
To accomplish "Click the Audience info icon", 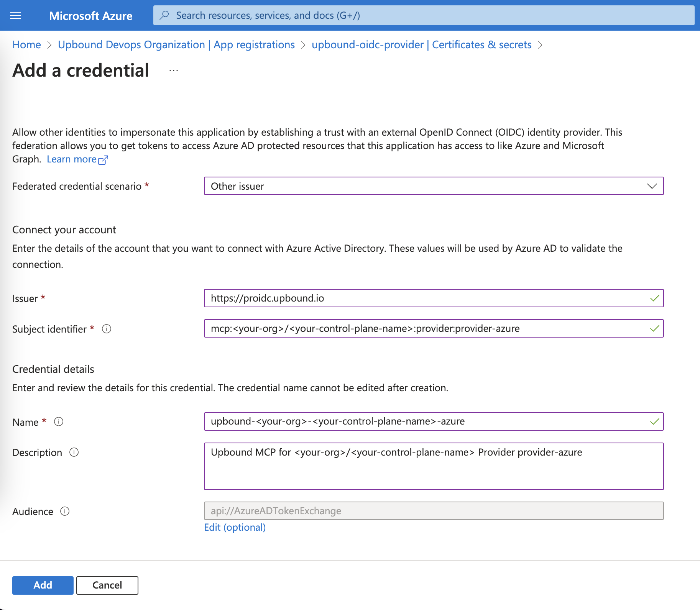I will point(65,511).
